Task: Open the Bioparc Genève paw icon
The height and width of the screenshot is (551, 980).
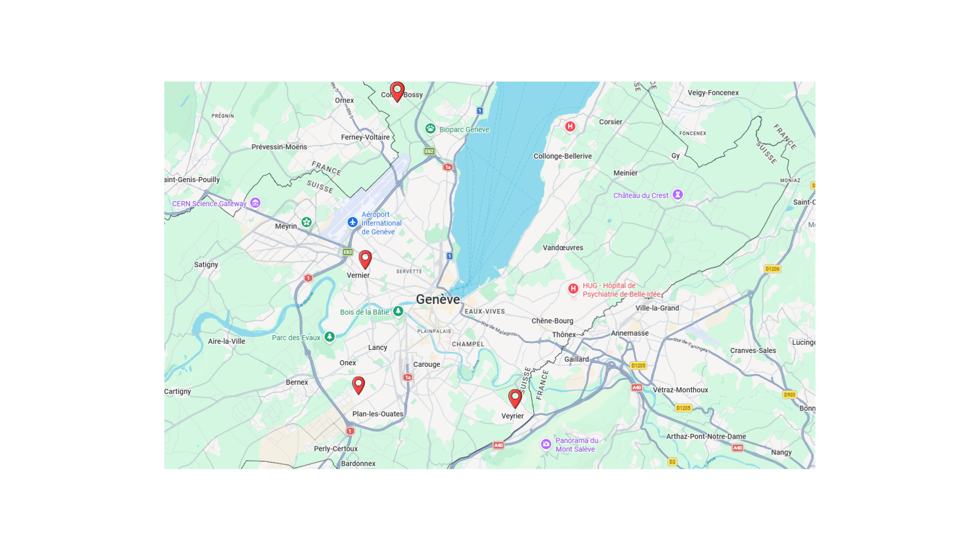Action: pos(430,129)
